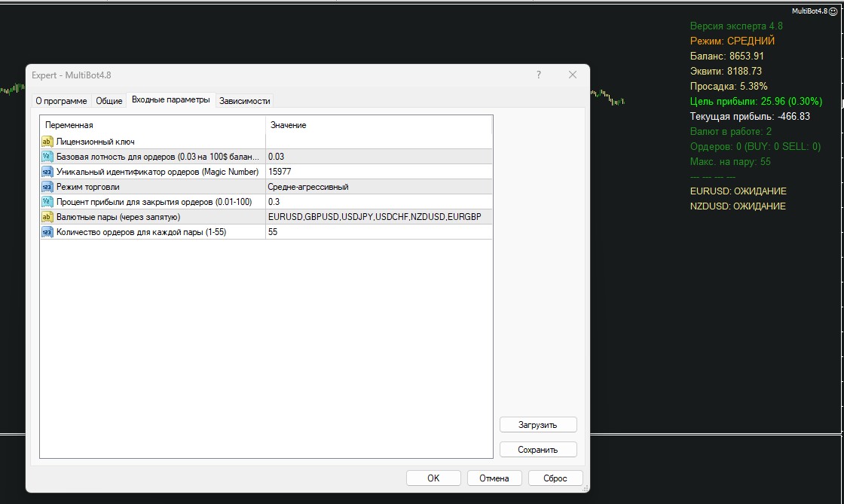Click the Валютные пары (через запятую) label
Screen dimensions: 844x504
coord(118,217)
